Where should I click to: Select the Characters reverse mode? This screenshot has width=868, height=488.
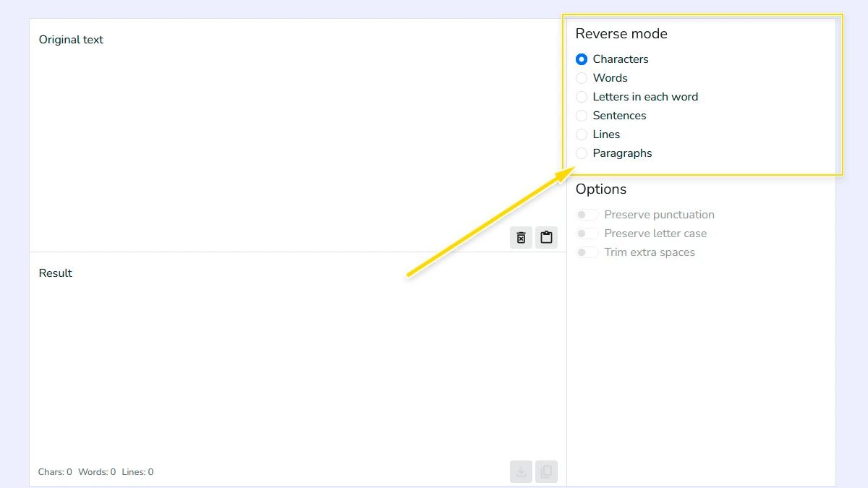pyautogui.click(x=582, y=59)
